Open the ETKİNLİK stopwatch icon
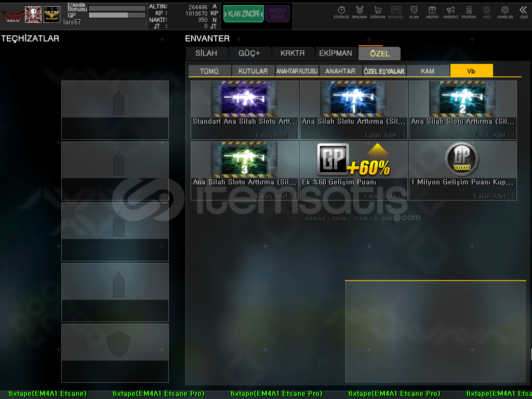This screenshot has height=399, width=532. 341,12
